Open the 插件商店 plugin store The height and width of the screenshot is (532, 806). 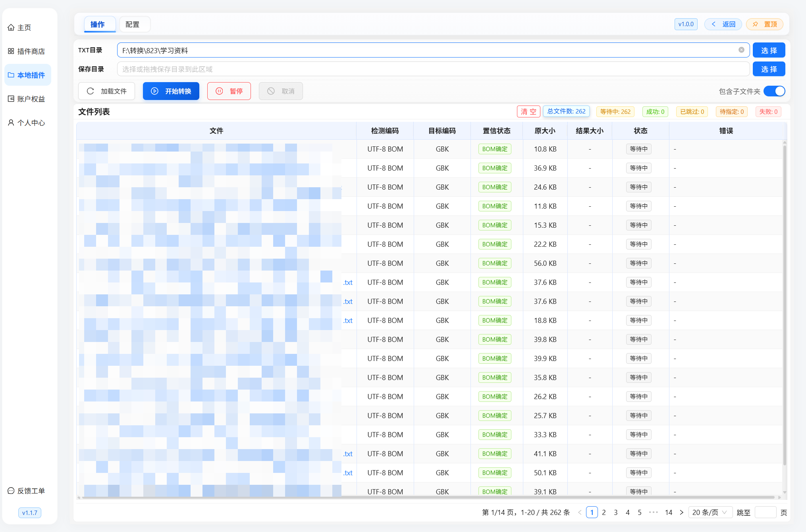pos(26,51)
